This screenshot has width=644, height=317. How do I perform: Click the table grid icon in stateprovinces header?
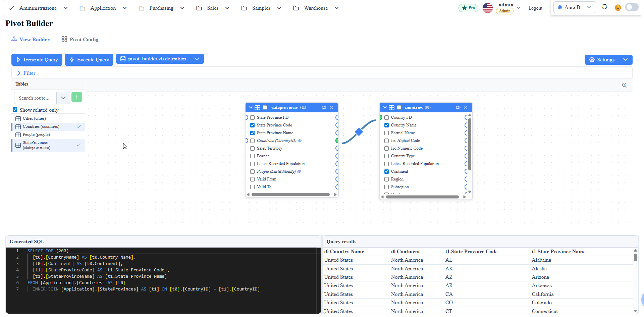point(257,108)
